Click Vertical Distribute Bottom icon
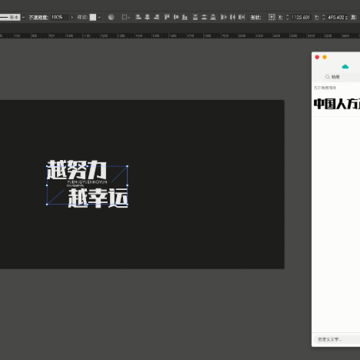The width and height of the screenshot is (360, 360). pyautogui.click(x=213, y=17)
